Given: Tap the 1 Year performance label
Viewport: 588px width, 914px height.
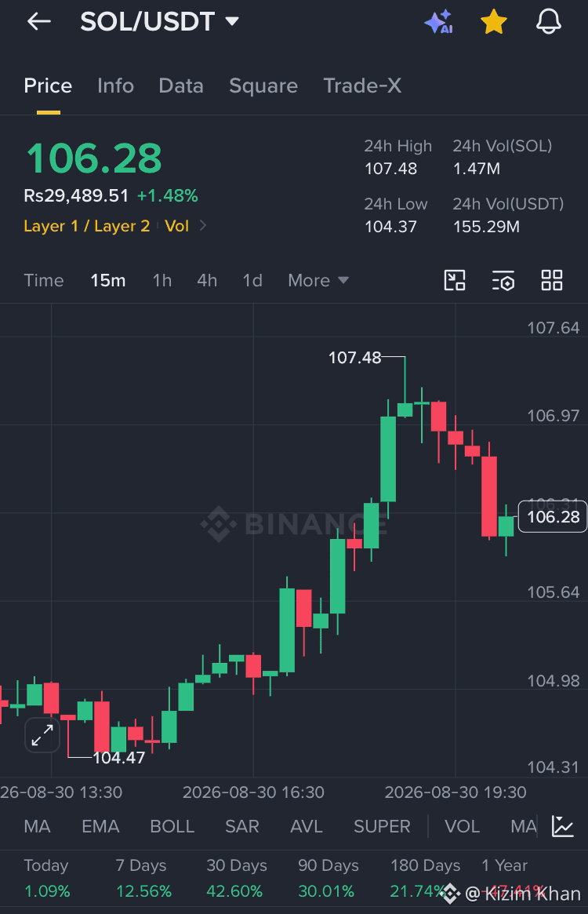Looking at the screenshot, I should (504, 865).
